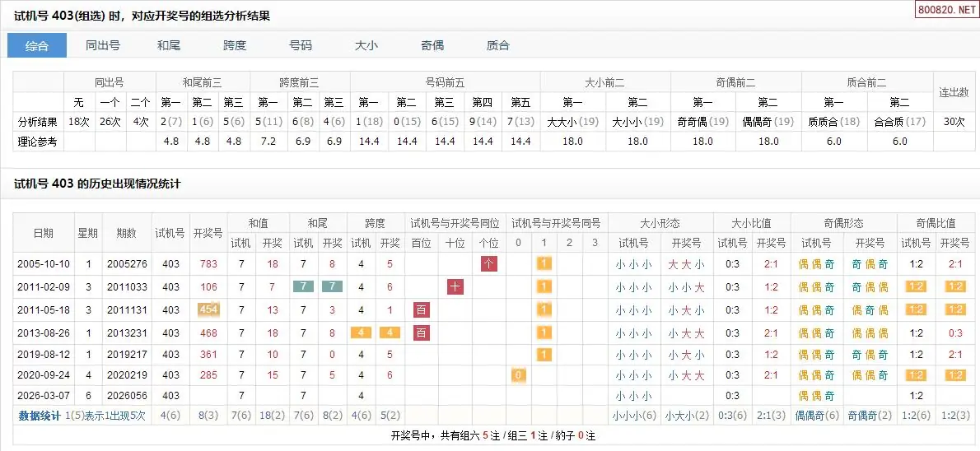Switch to the 综合 tab
This screenshot has width=980, height=451.
coord(37,45)
